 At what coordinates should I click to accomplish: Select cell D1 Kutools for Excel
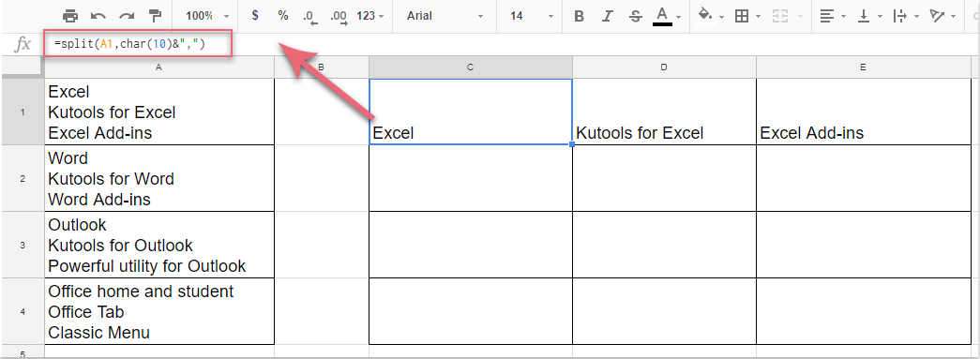tap(664, 112)
